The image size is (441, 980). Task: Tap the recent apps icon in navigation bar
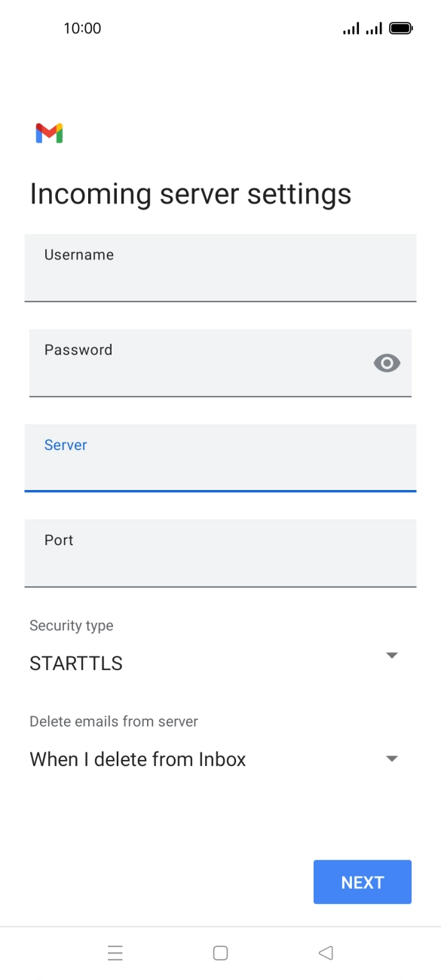point(115,952)
